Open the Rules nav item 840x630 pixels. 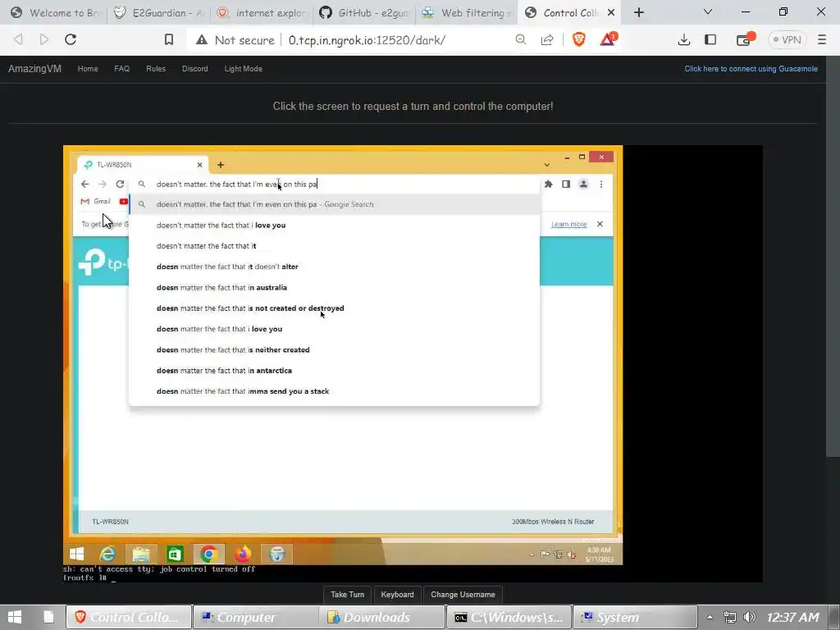(x=156, y=69)
